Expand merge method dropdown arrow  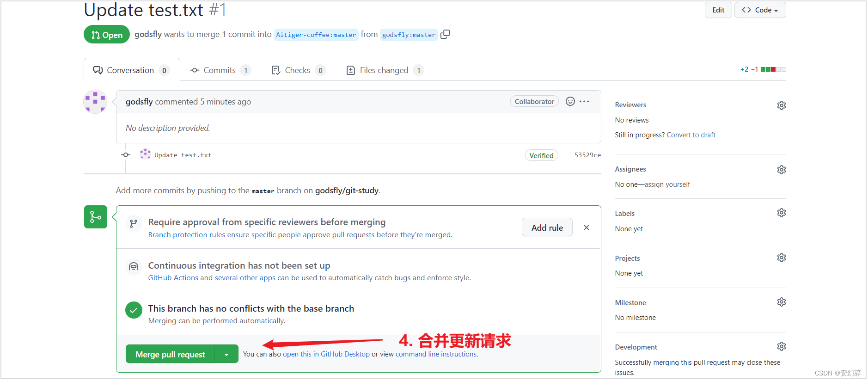226,354
